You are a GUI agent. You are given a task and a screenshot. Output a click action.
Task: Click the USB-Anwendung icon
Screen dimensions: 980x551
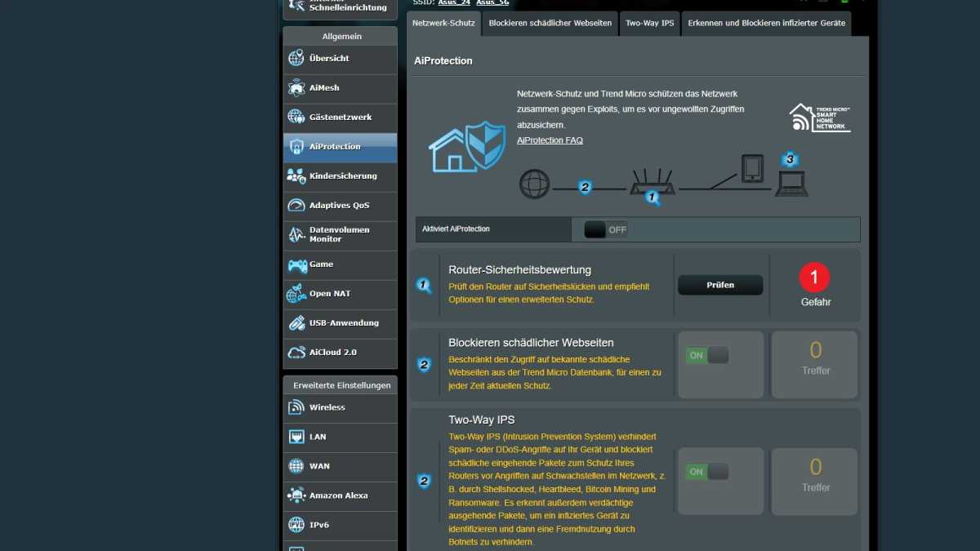tap(296, 323)
